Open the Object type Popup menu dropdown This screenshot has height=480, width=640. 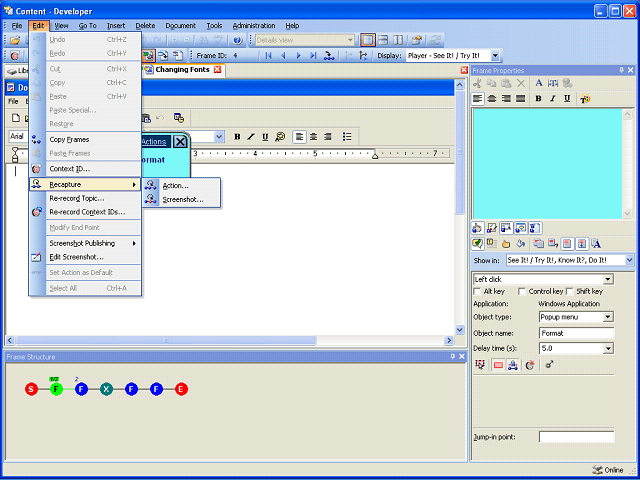coord(608,317)
